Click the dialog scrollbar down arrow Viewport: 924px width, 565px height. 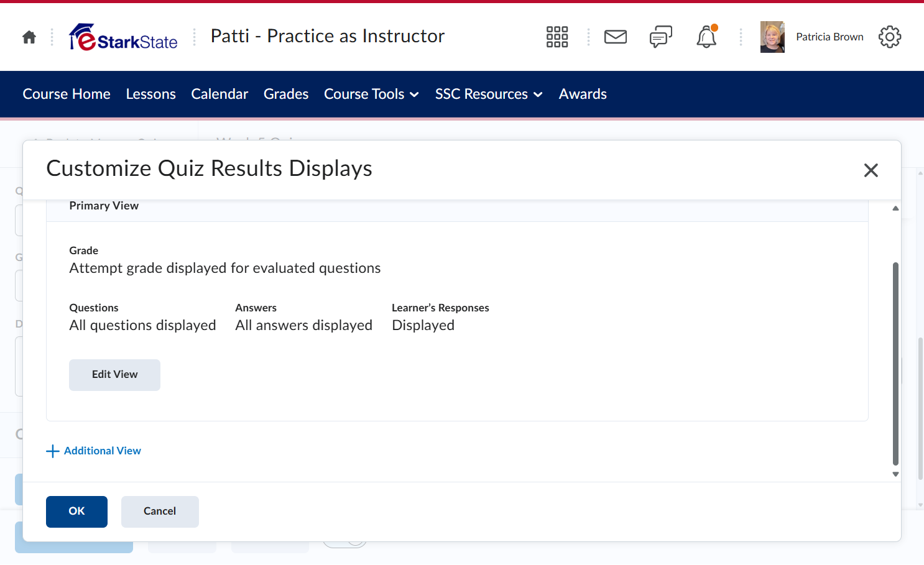(x=895, y=474)
